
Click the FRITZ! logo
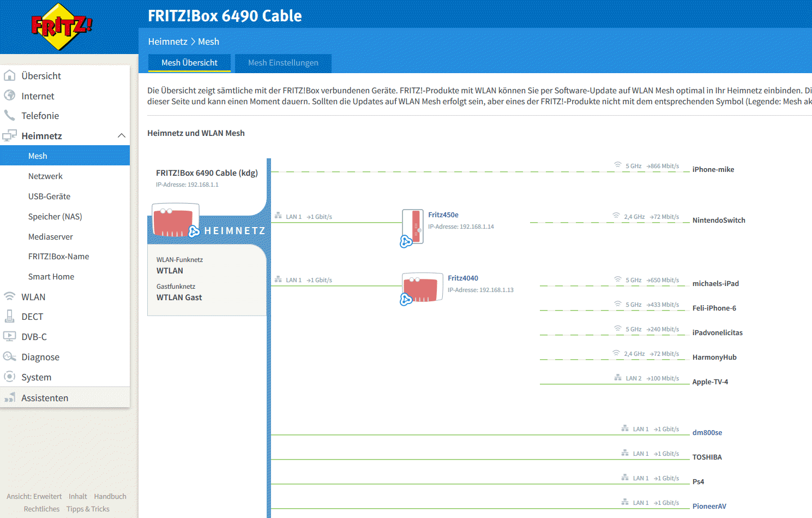62,27
